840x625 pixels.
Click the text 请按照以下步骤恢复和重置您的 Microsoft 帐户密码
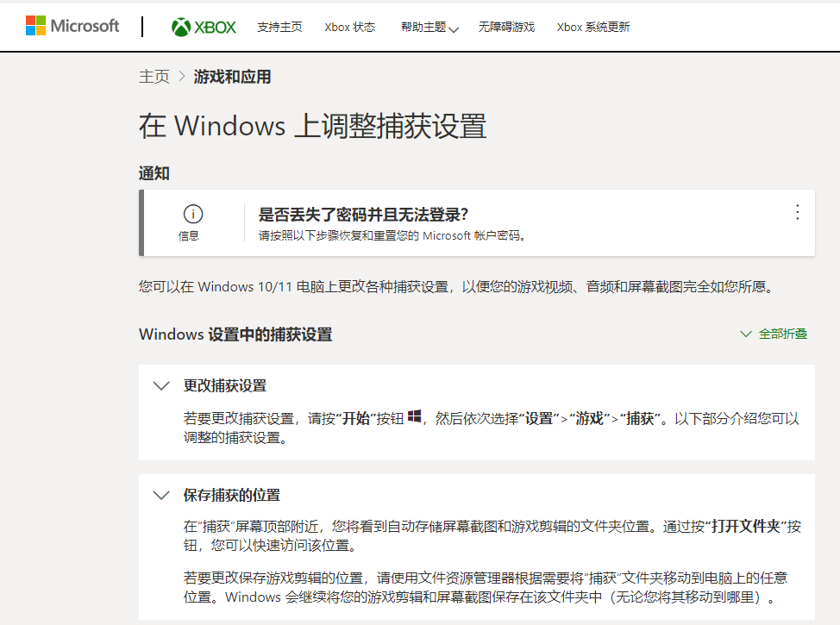(392, 235)
